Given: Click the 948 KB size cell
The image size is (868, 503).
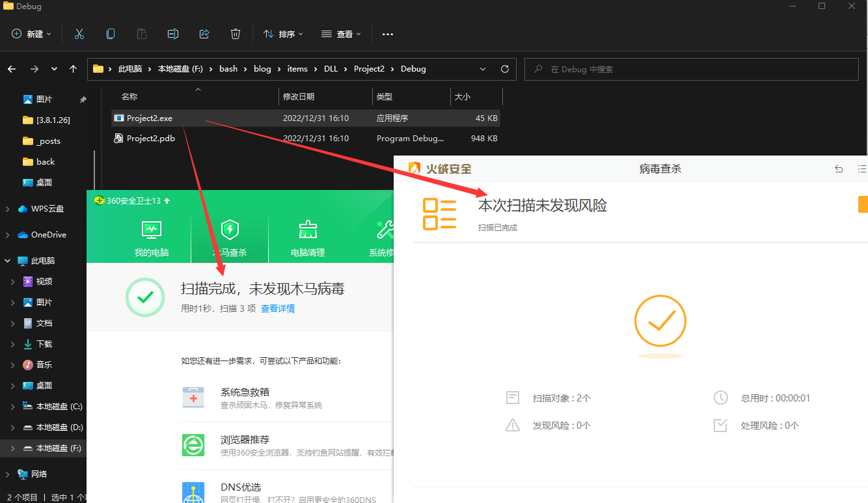Looking at the screenshot, I should [x=484, y=139].
